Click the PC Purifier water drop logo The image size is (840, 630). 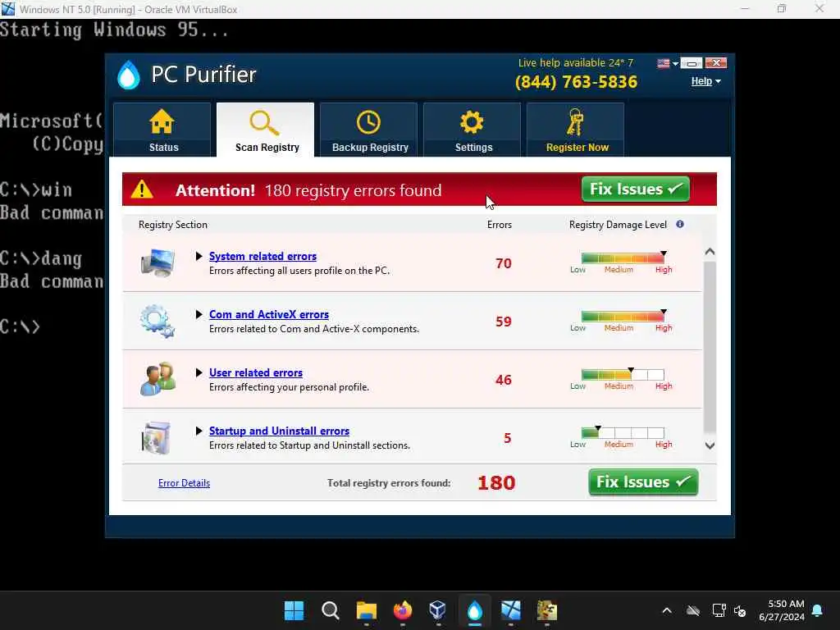(x=129, y=75)
